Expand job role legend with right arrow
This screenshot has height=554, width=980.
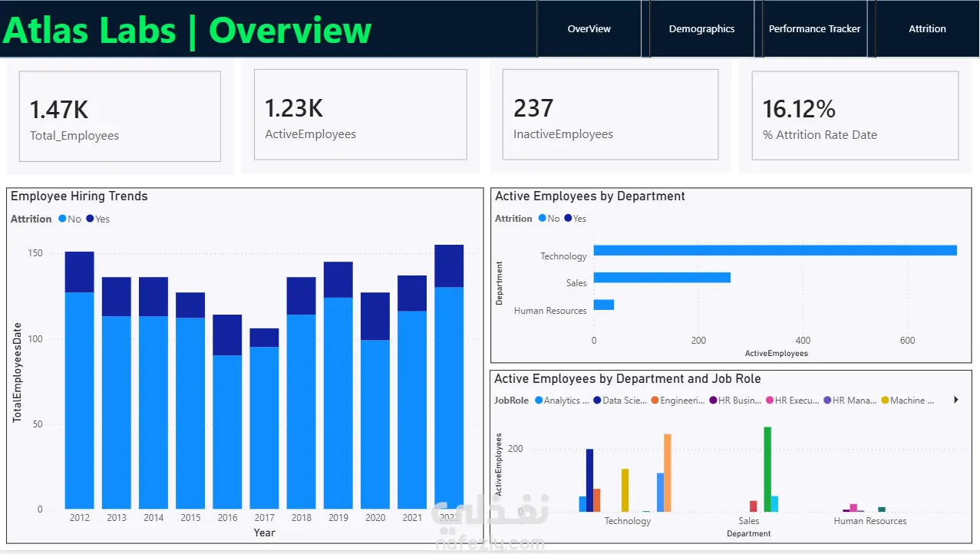point(956,400)
